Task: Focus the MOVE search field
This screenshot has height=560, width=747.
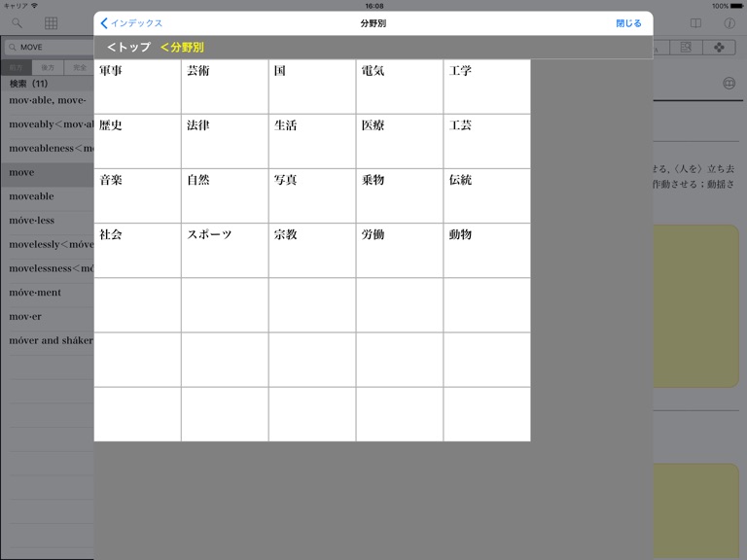Action: [x=50, y=47]
